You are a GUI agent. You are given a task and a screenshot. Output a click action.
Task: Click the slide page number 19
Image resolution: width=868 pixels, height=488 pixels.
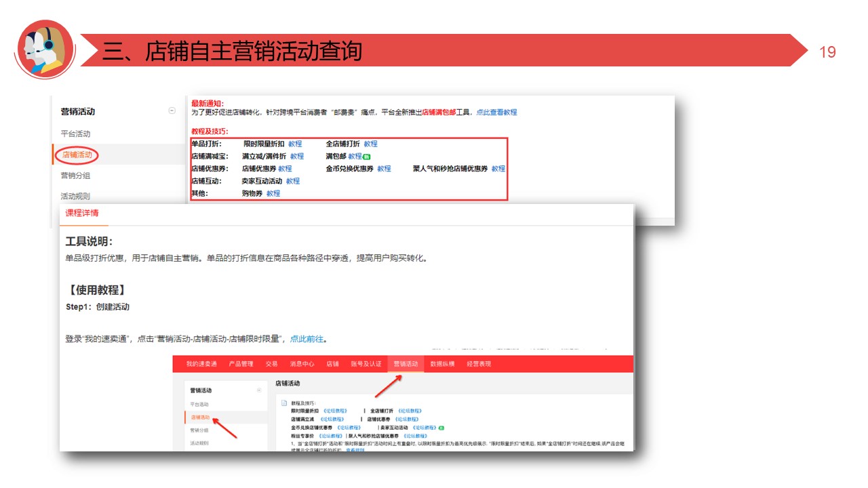(828, 52)
